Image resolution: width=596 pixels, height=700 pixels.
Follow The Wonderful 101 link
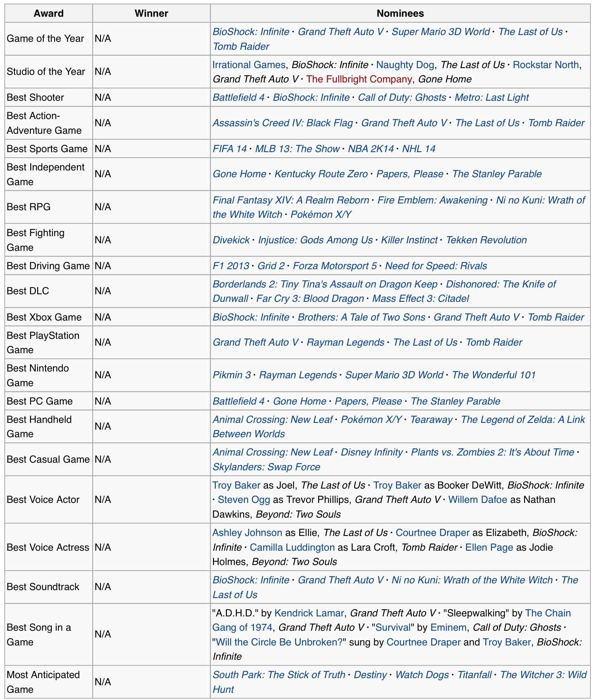click(494, 375)
